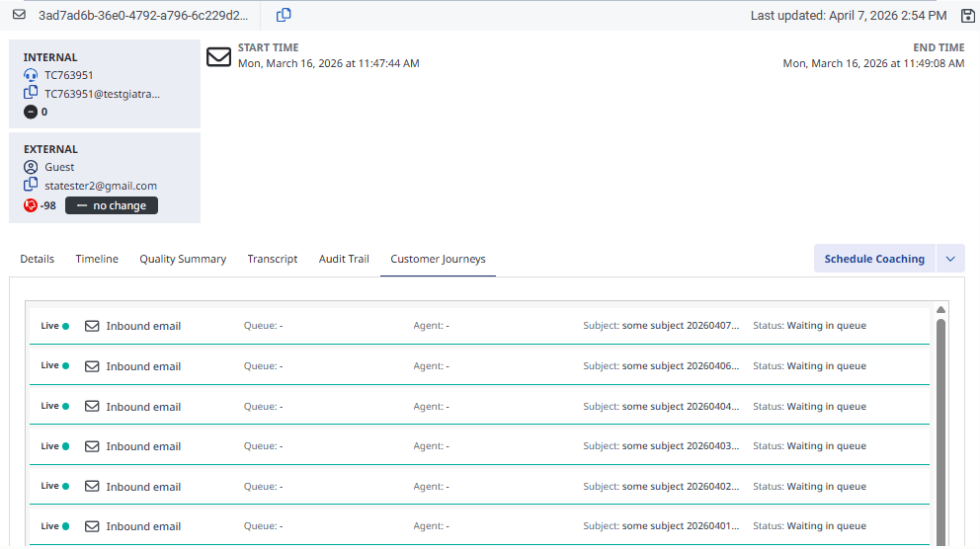
Task: Click the Live status dot in the 20260401 row
Action: 65,526
